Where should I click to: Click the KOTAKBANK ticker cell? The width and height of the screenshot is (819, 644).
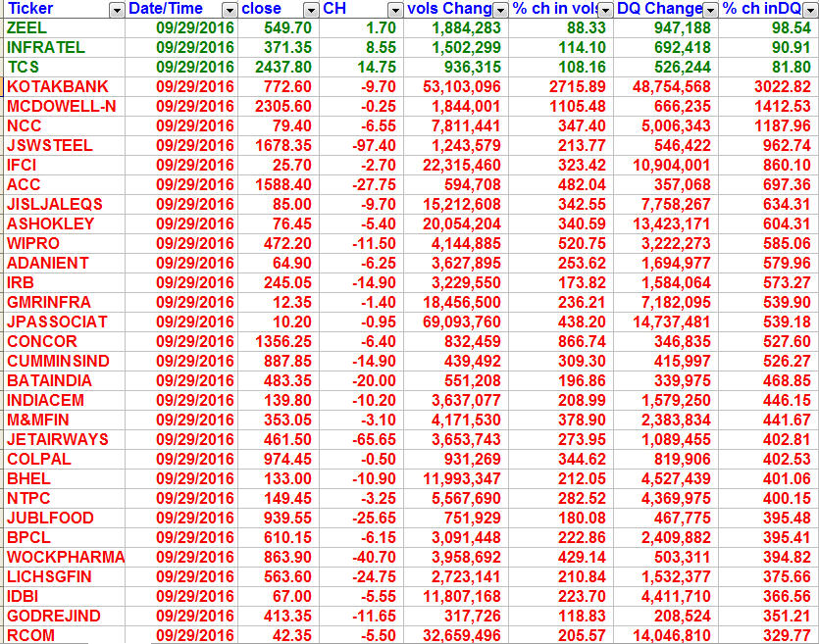(x=57, y=86)
